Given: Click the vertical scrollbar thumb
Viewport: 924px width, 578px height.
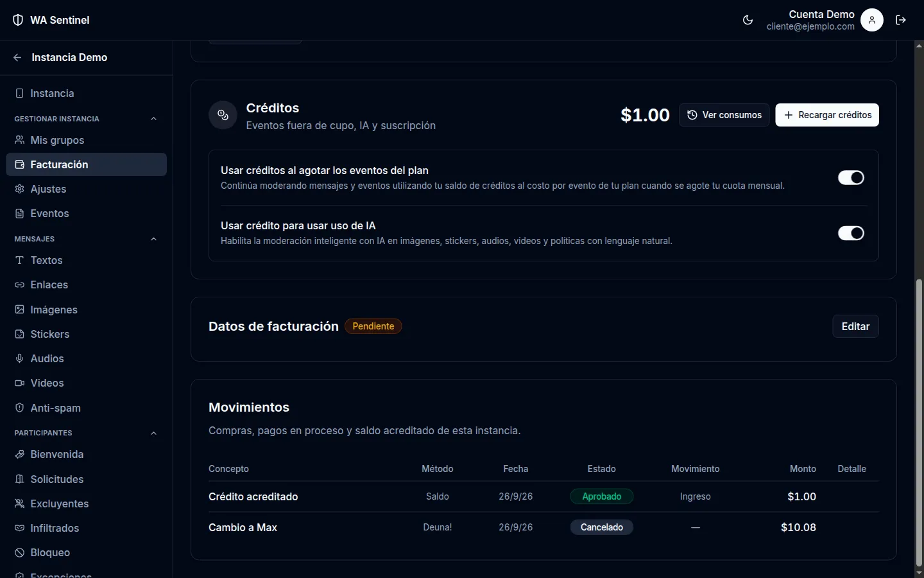Looking at the screenshot, I should [919, 423].
